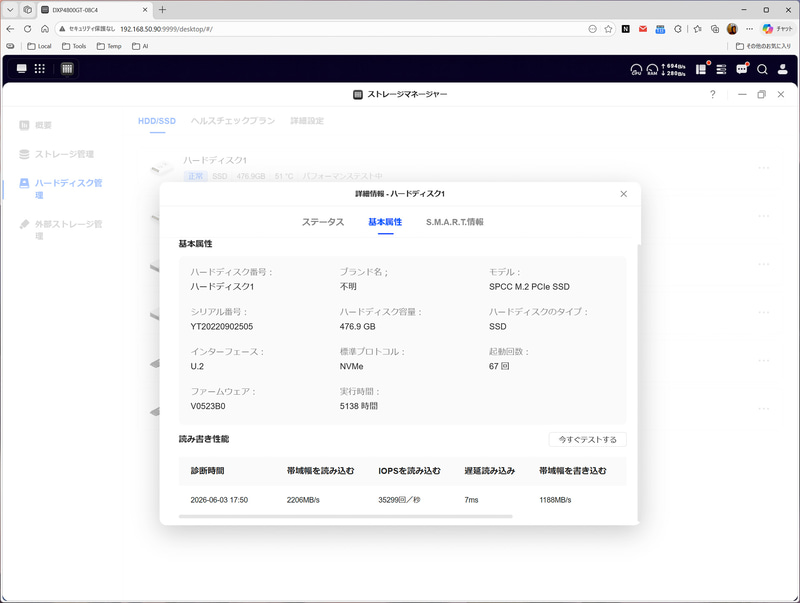
Task: Open 詳細設定 tab
Action: click(x=307, y=121)
